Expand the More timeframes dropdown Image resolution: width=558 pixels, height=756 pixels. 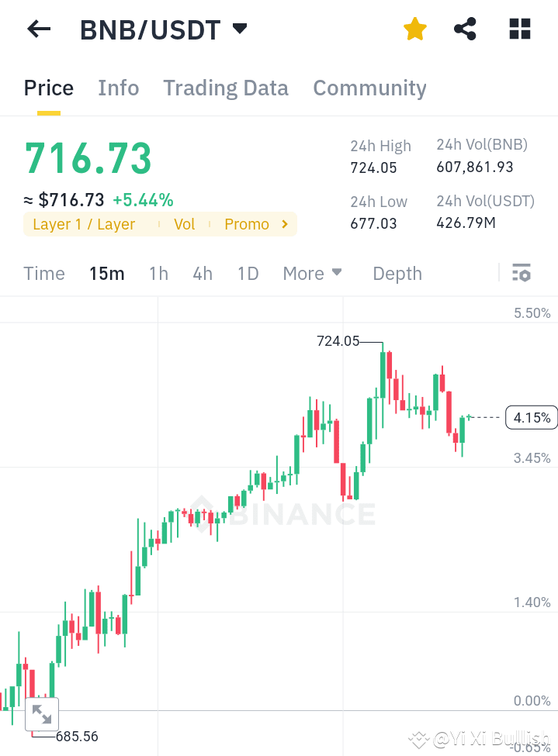[312, 273]
